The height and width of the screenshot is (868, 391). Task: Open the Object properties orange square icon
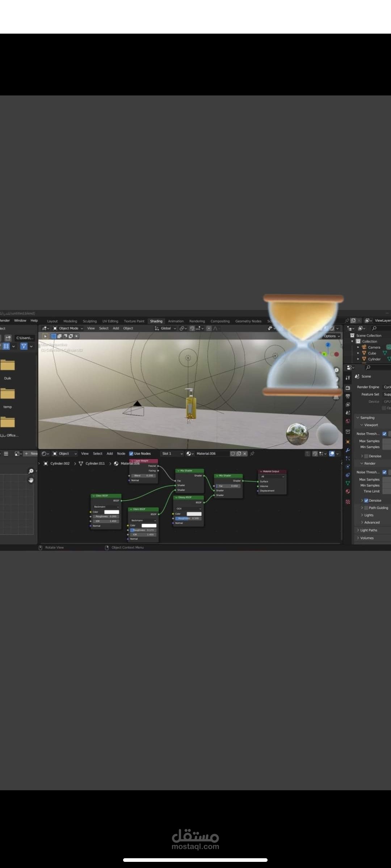pyautogui.click(x=348, y=442)
